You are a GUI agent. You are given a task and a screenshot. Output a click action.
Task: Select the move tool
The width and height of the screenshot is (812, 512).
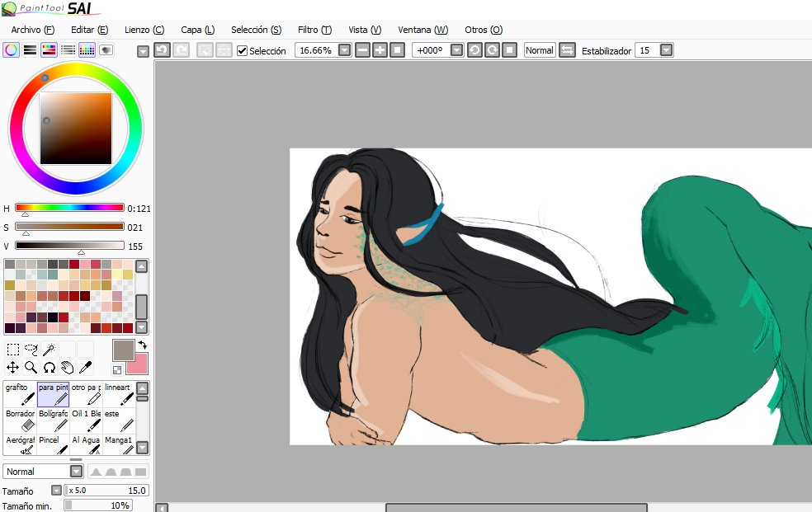[13, 368]
